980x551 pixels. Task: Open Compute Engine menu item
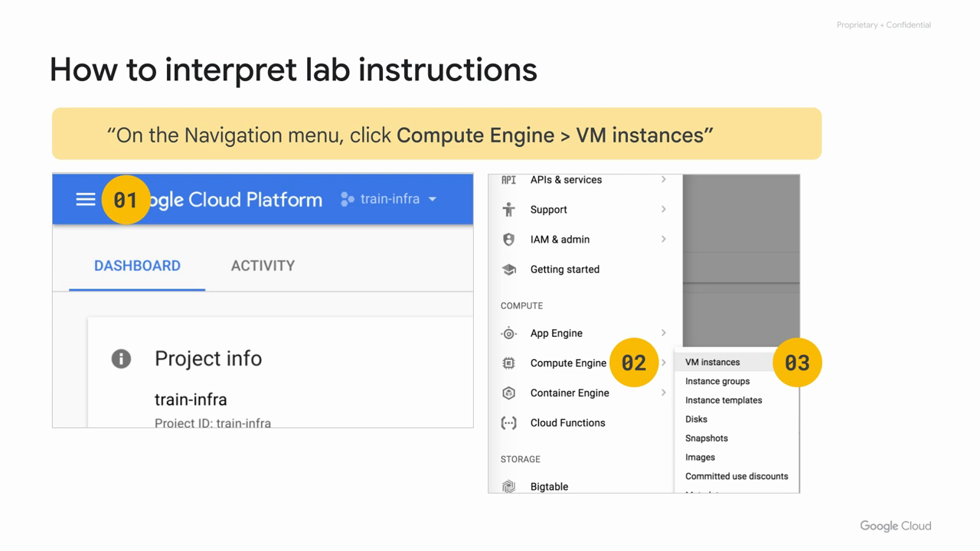568,363
